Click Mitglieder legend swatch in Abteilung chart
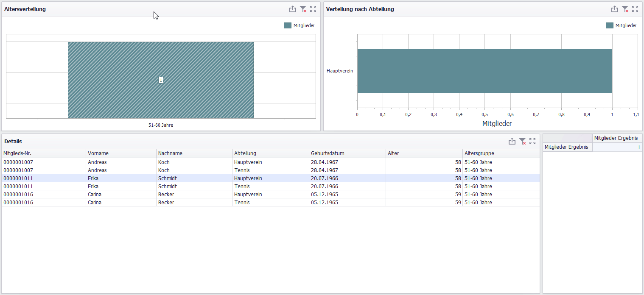The image size is (644, 295). 610,25
